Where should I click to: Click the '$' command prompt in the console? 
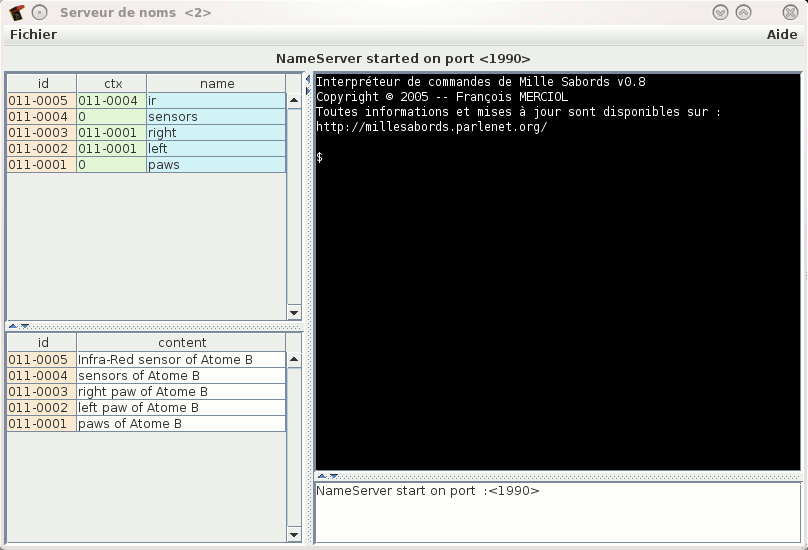319,157
